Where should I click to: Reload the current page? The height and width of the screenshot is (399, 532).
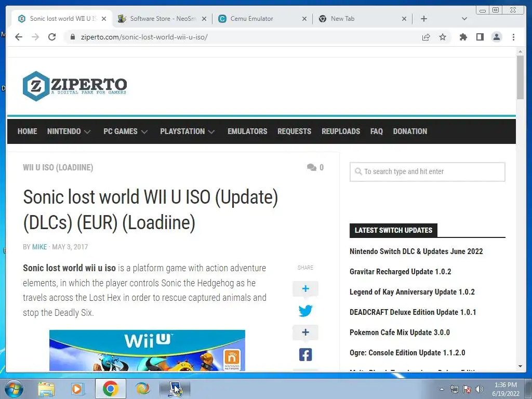pos(52,37)
